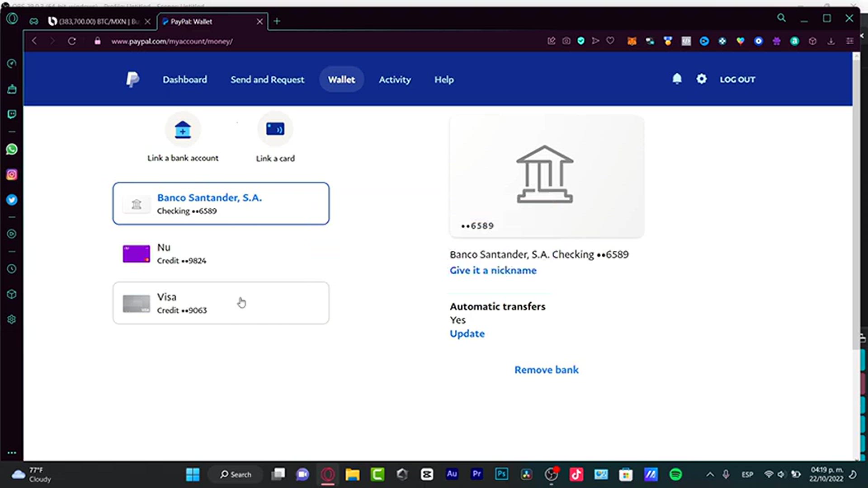The width and height of the screenshot is (868, 488).
Task: Open sidebar three-dots more menu
Action: [x=12, y=452]
